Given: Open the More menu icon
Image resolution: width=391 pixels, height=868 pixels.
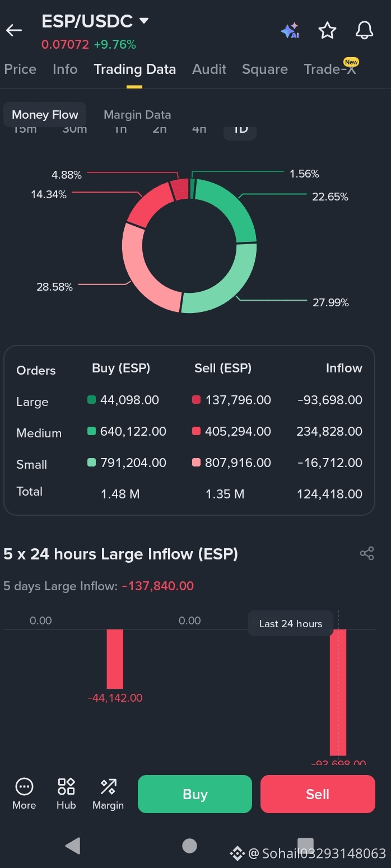Looking at the screenshot, I should tap(24, 794).
